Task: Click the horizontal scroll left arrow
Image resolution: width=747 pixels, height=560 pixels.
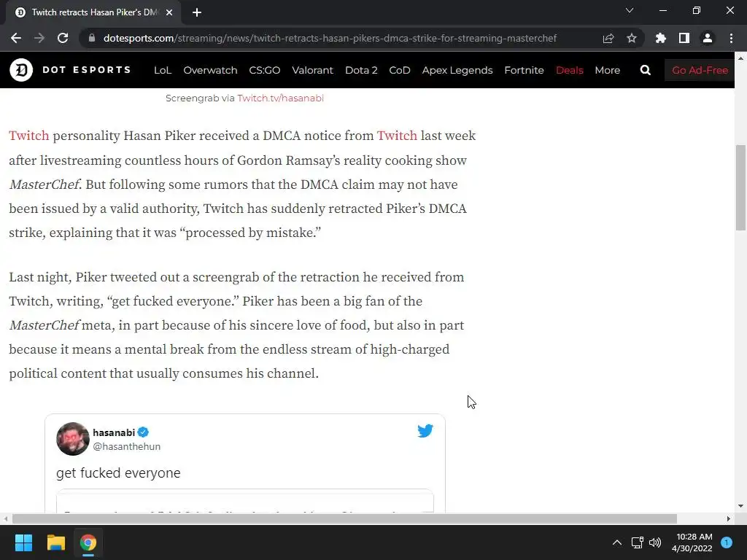Action: 5,518
